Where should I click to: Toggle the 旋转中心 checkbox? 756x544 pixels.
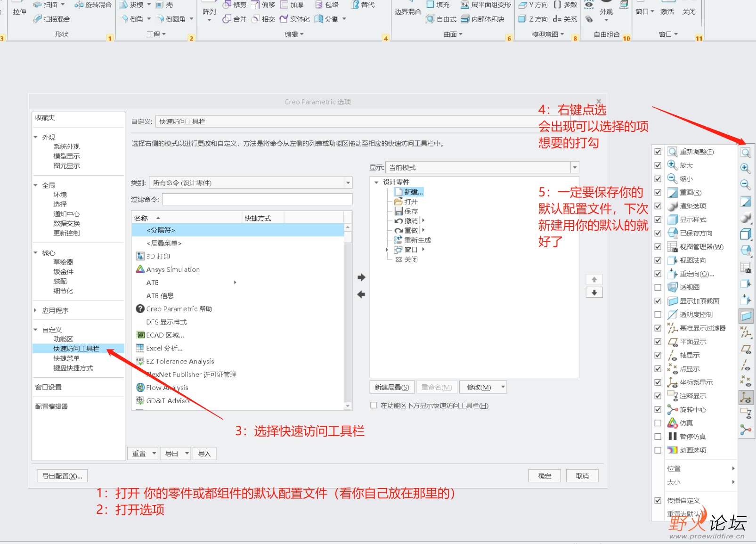click(x=658, y=410)
